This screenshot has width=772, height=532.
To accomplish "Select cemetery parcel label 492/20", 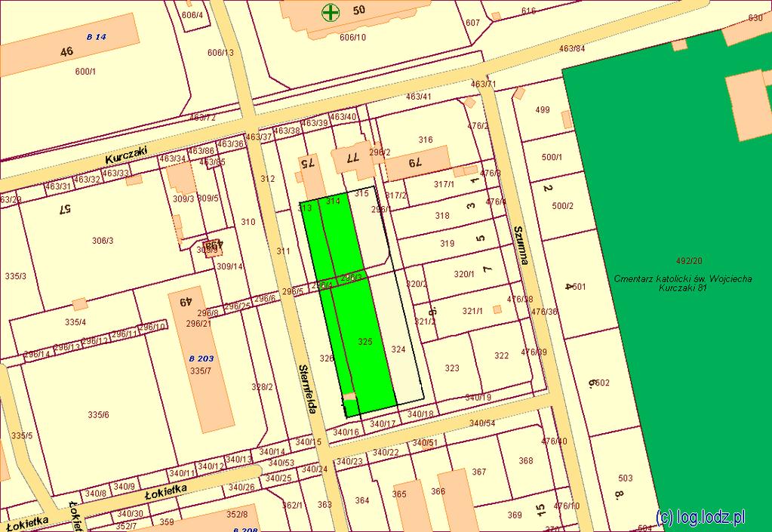I will 689,261.
